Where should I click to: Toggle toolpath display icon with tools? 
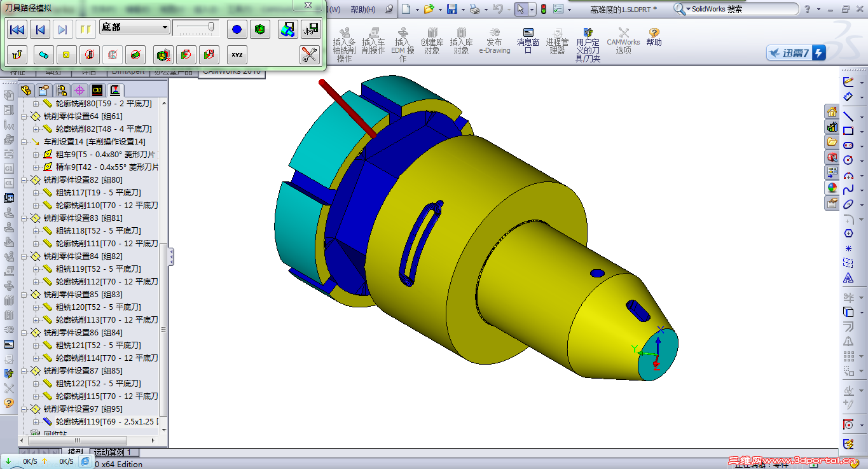coord(18,55)
